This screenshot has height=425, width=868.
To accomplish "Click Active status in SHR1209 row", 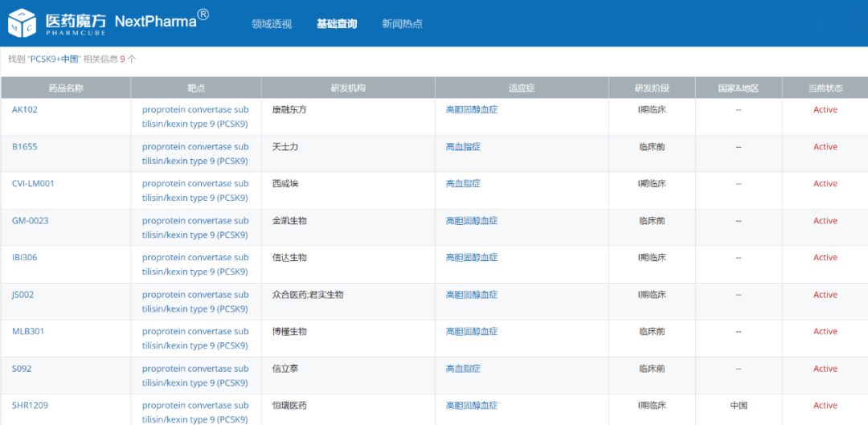I will [x=825, y=405].
